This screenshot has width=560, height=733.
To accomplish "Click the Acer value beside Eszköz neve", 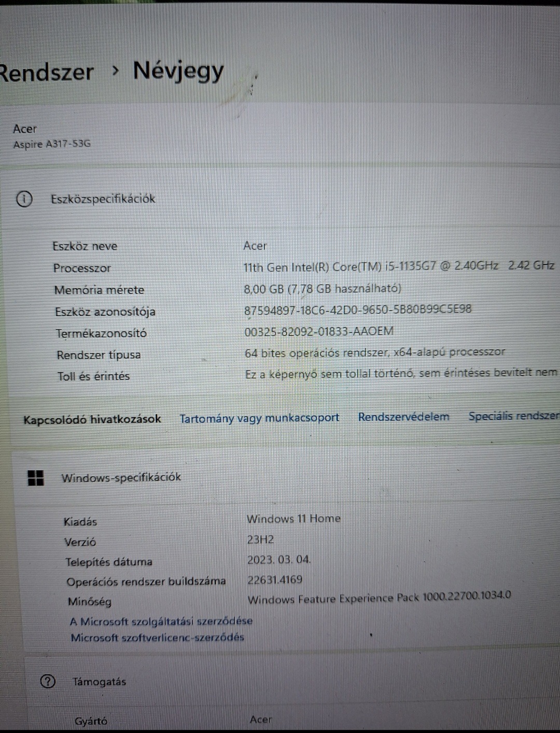I will [255, 245].
